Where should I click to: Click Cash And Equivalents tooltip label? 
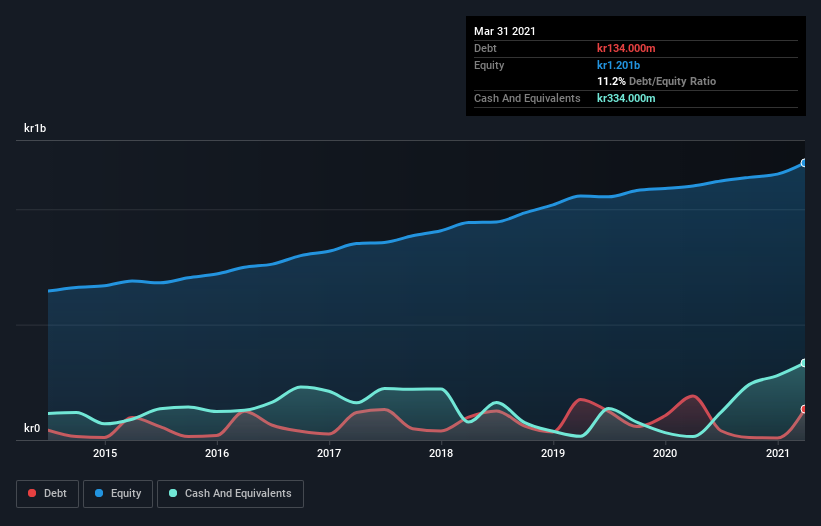pos(527,98)
